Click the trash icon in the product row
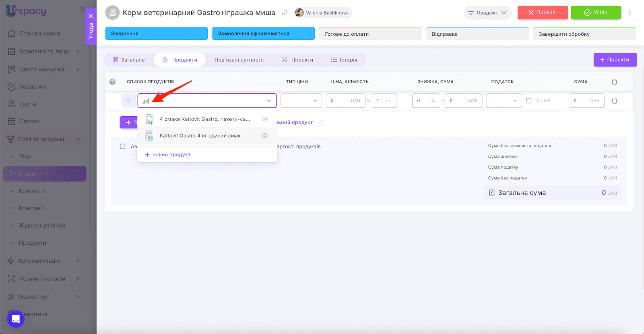 [x=614, y=101]
